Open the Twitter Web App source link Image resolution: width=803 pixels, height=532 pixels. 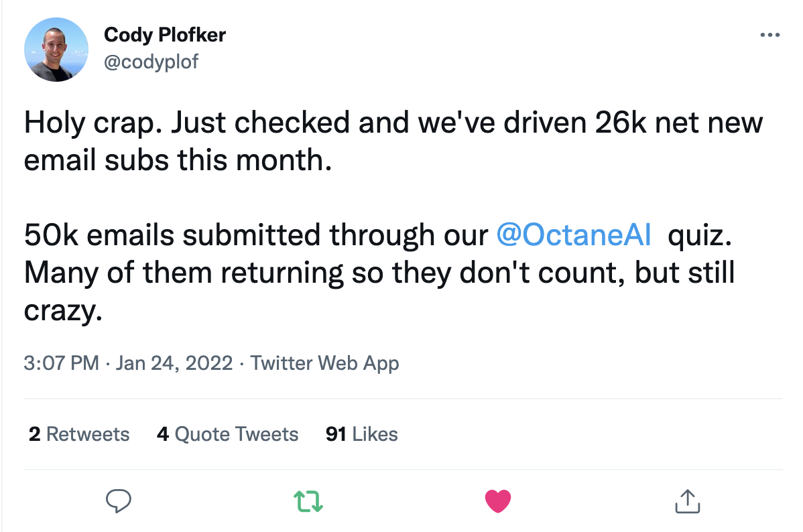point(324,364)
